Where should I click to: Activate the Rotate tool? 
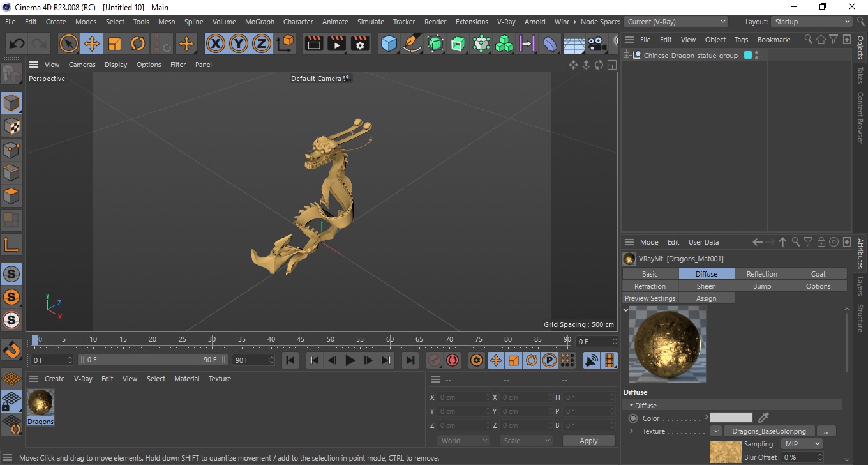[138, 44]
